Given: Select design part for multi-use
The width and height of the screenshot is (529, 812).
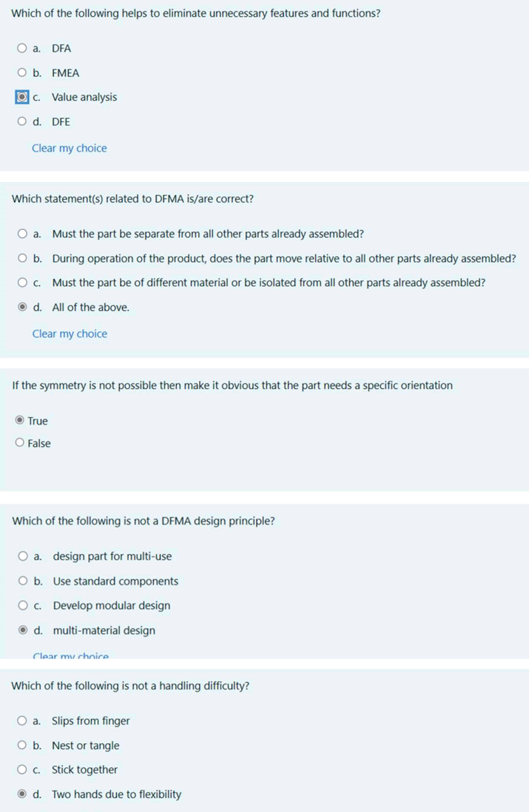Looking at the screenshot, I should pyautogui.click(x=22, y=555).
